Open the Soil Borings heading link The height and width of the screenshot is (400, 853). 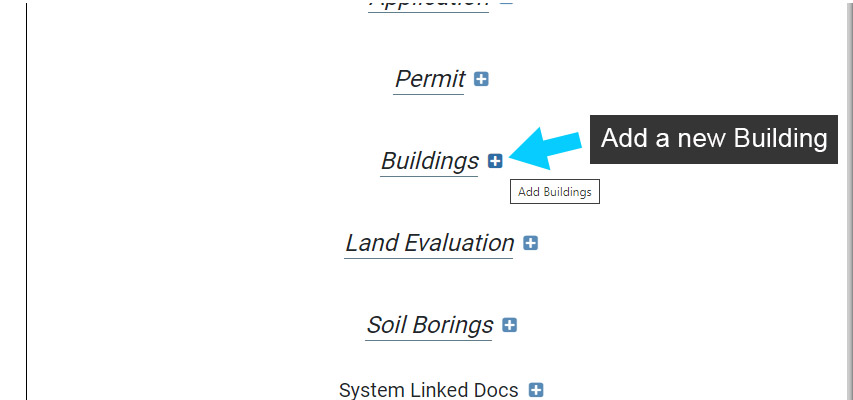(430, 325)
